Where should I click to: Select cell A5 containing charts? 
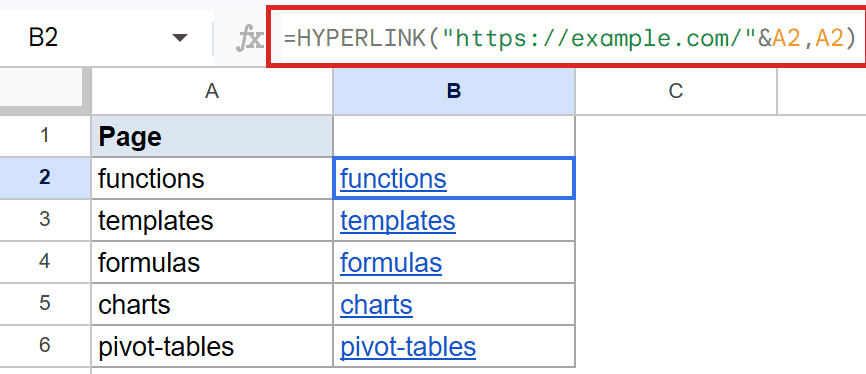coord(212,304)
